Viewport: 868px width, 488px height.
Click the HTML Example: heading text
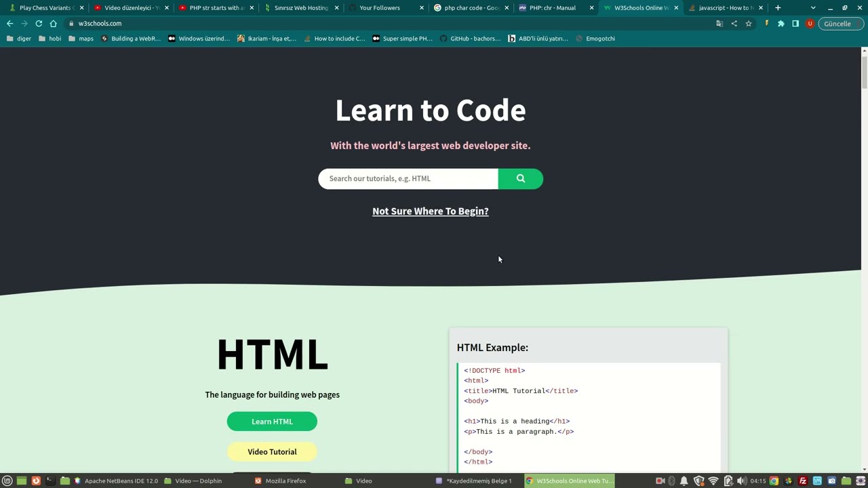492,347
